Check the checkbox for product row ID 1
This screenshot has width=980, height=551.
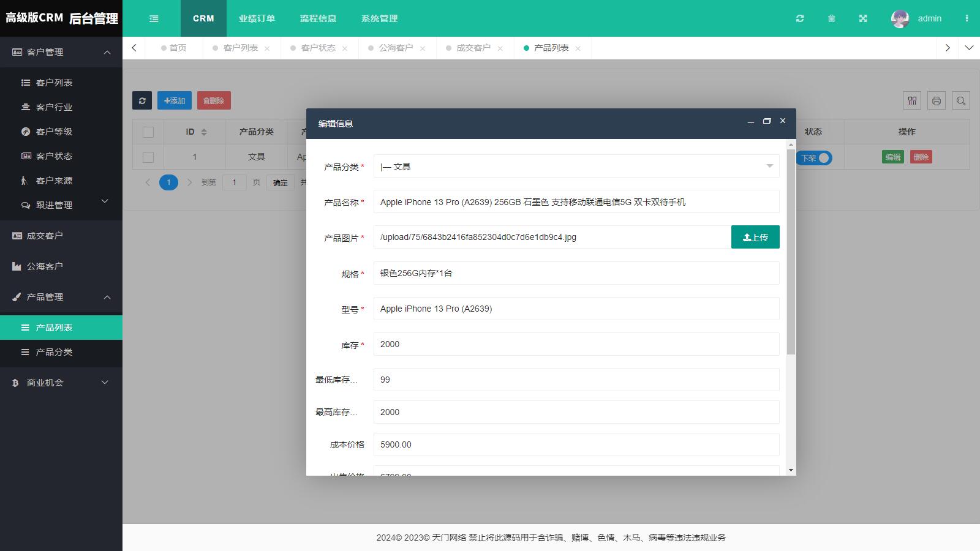[x=148, y=157]
